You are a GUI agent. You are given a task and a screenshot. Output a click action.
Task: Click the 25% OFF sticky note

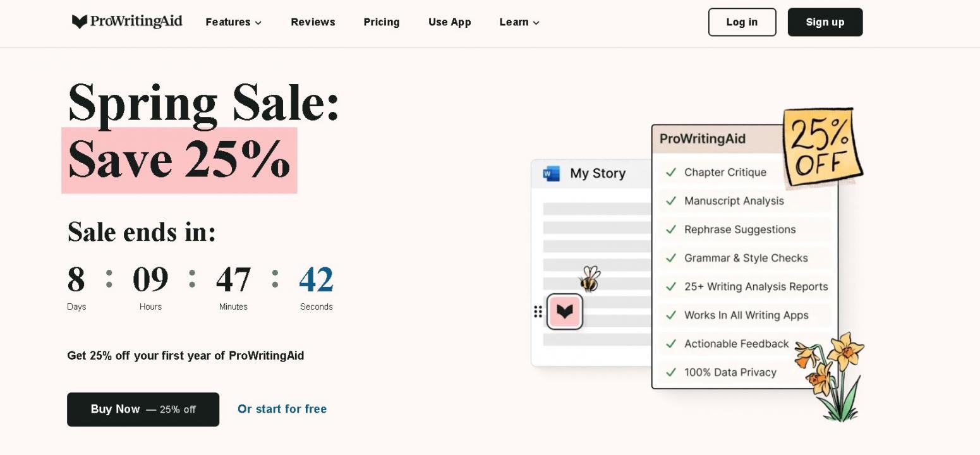(821, 147)
